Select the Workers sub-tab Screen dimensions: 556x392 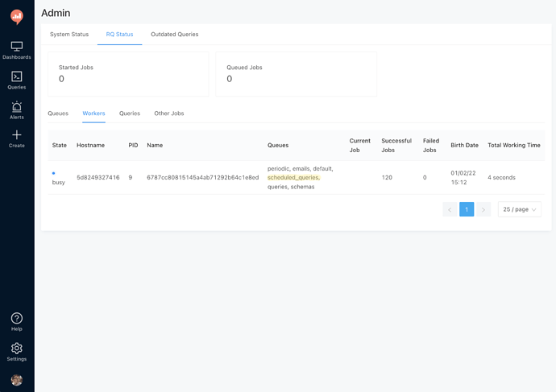click(x=93, y=113)
